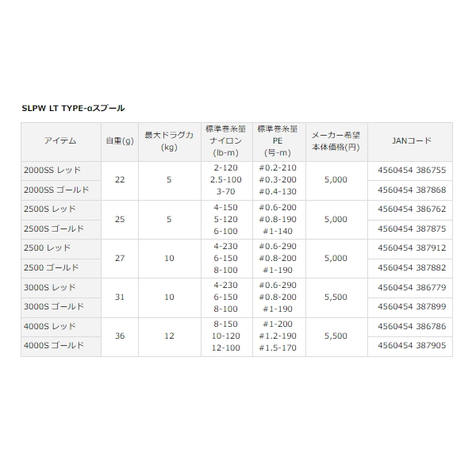476x476 pixels.
Task: Click JAN code 4560454 386786
Action: [x=412, y=326]
